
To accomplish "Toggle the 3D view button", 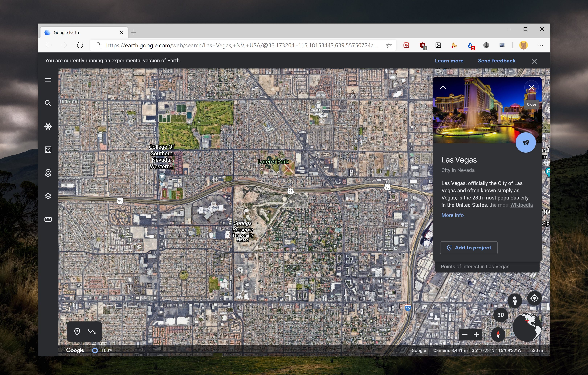I will [x=501, y=315].
